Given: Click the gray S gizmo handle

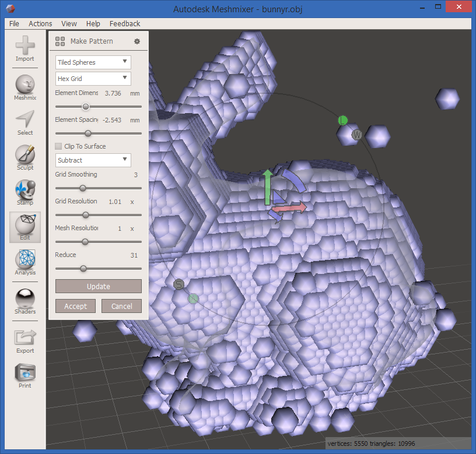Looking at the screenshot, I should coord(179,284).
